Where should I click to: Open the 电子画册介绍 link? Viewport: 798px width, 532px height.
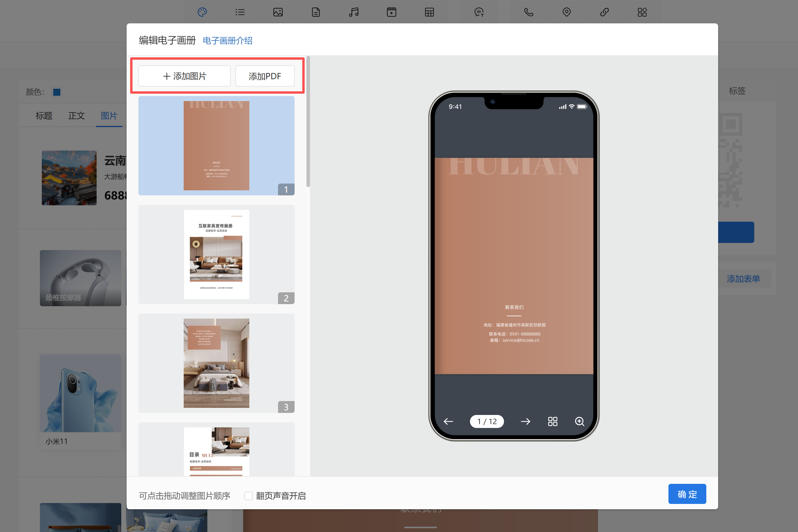[x=227, y=41]
